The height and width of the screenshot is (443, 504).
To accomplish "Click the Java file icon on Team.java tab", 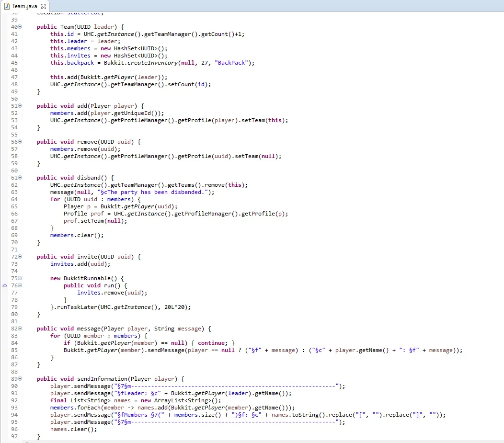I will click(x=7, y=6).
